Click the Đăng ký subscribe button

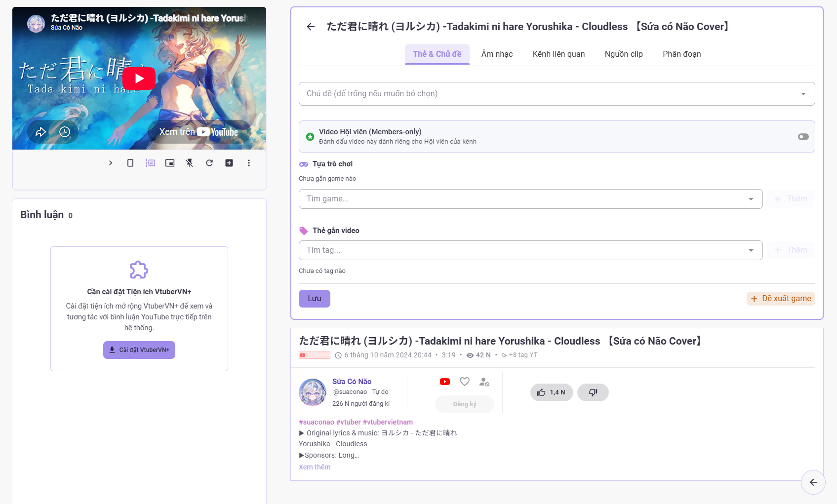[x=465, y=404]
